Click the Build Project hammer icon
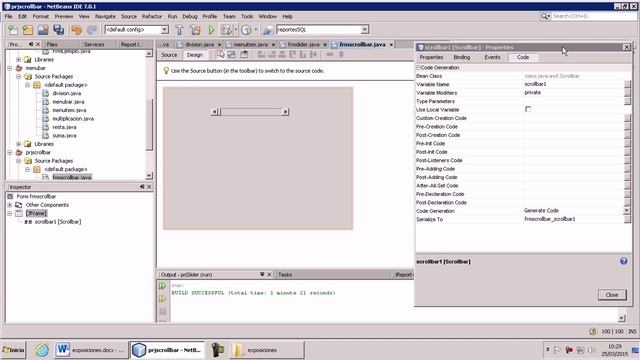This screenshot has height=360, width=640. coord(179,30)
